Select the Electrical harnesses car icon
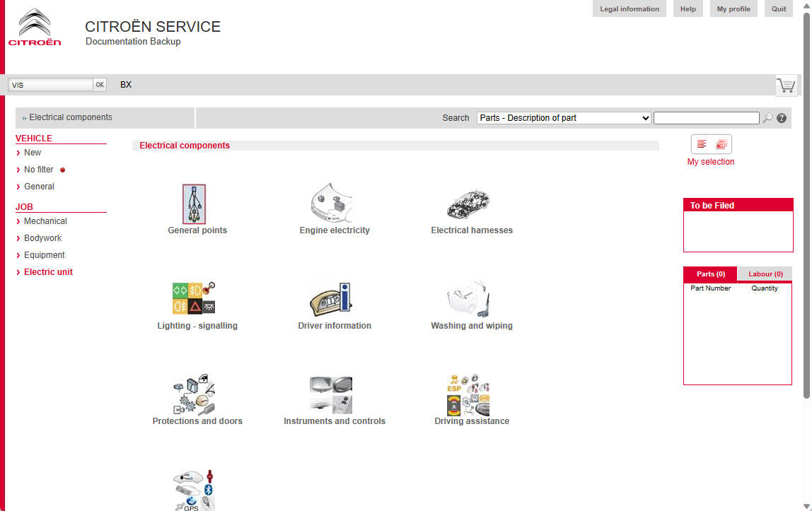812x511 pixels. [470, 204]
